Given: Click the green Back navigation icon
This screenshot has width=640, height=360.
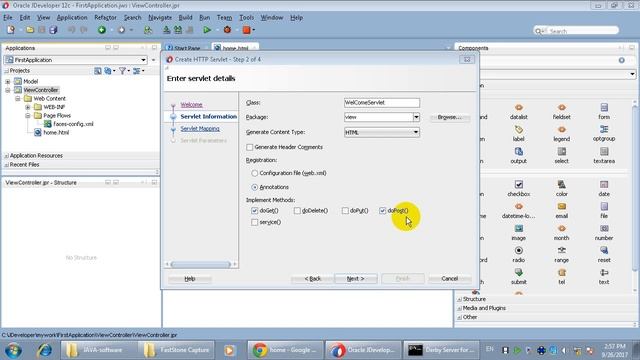Looking at the screenshot, I should pyautogui.click(x=102, y=30).
